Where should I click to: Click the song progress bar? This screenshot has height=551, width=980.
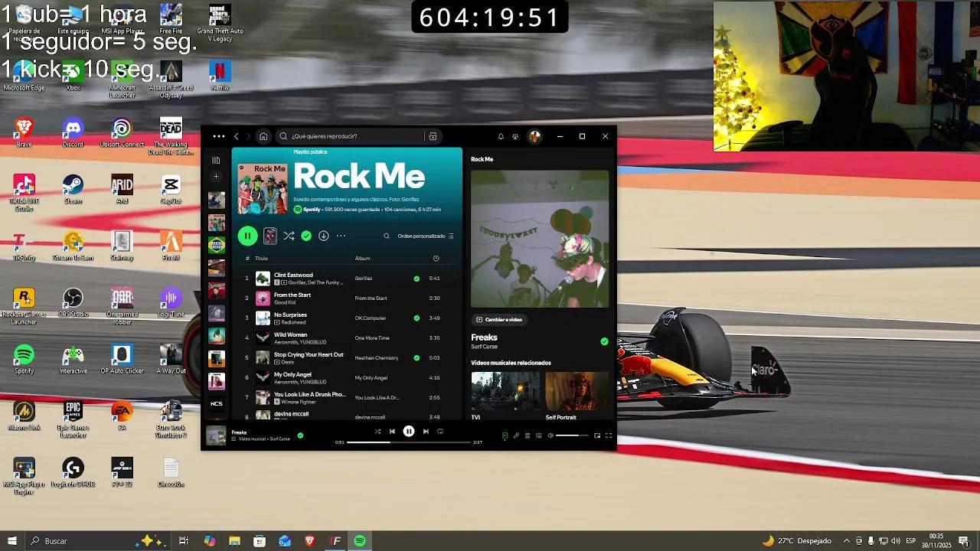click(x=409, y=442)
